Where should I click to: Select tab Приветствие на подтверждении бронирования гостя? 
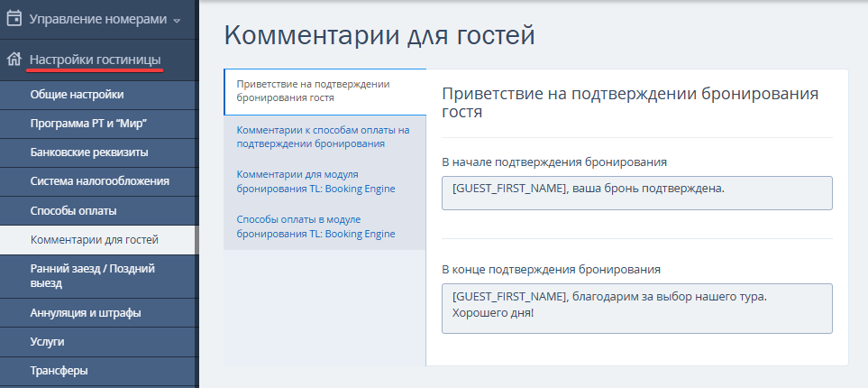pyautogui.click(x=325, y=91)
